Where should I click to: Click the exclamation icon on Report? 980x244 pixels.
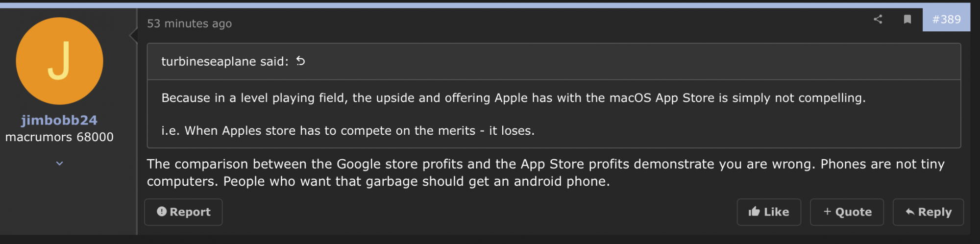(162, 212)
